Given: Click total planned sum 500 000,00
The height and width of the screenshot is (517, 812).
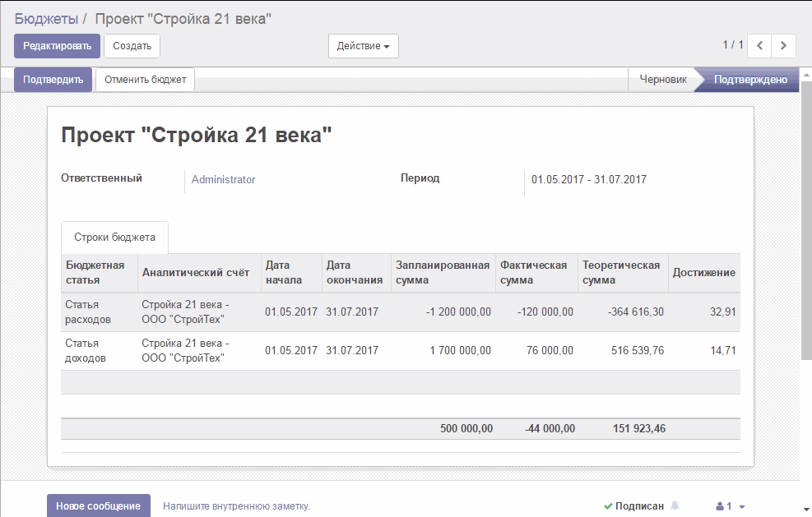Looking at the screenshot, I should pyautogui.click(x=466, y=428).
